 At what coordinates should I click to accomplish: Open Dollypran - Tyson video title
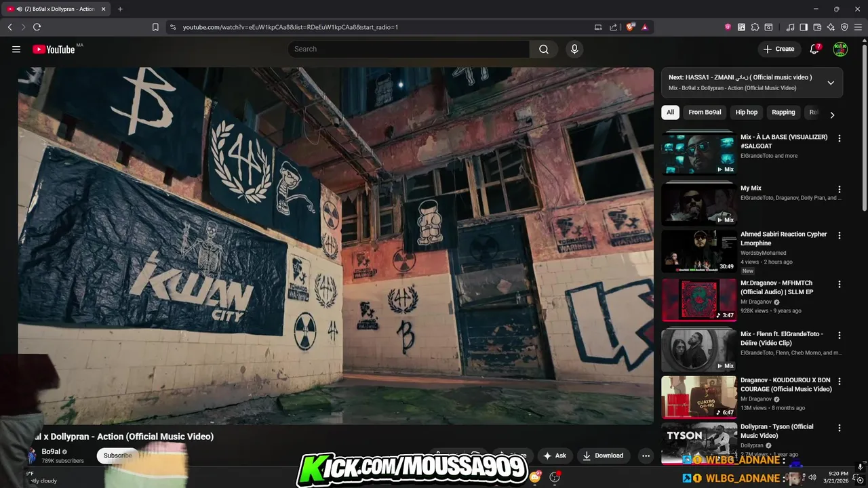coord(776,431)
